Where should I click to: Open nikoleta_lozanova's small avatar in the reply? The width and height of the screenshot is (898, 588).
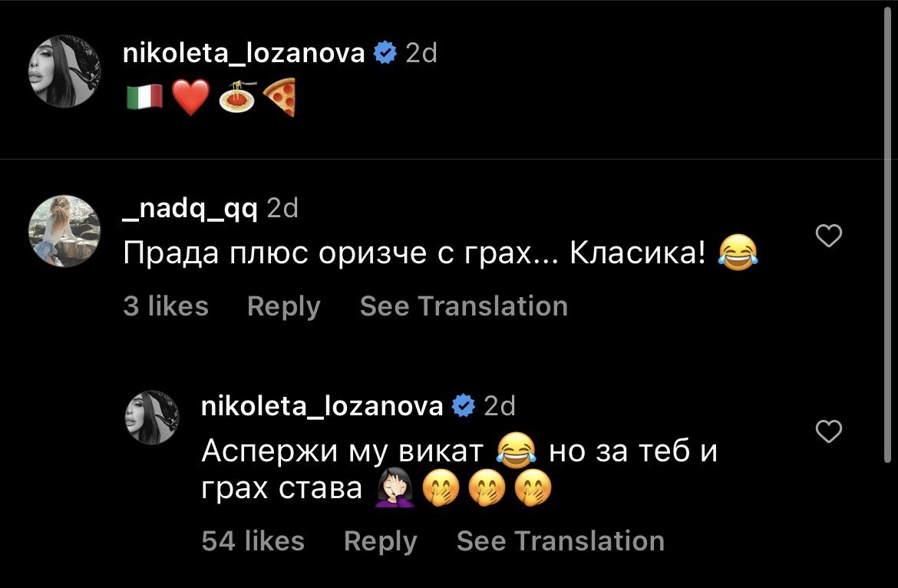152,417
